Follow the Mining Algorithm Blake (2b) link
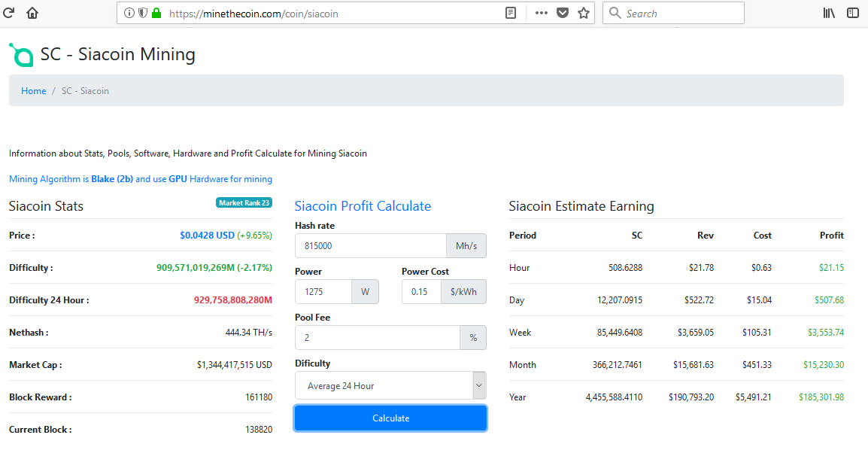Viewport: 868px width, 450px height. 141,179
